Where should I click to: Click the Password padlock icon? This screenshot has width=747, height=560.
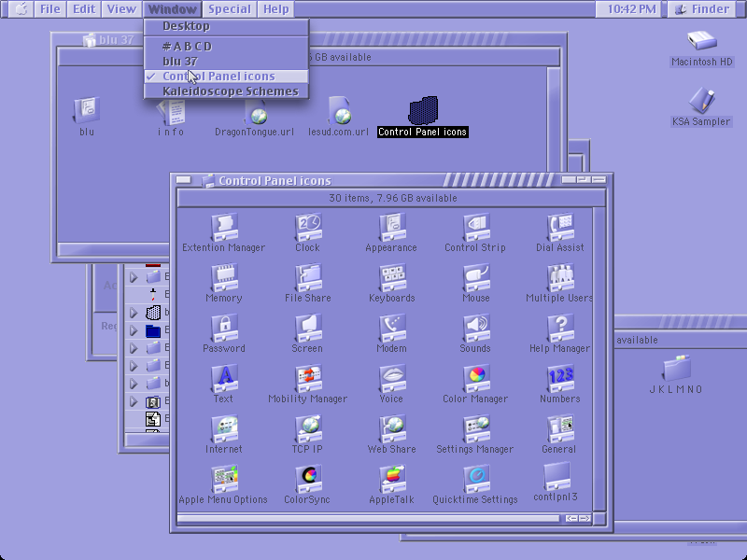tap(224, 329)
